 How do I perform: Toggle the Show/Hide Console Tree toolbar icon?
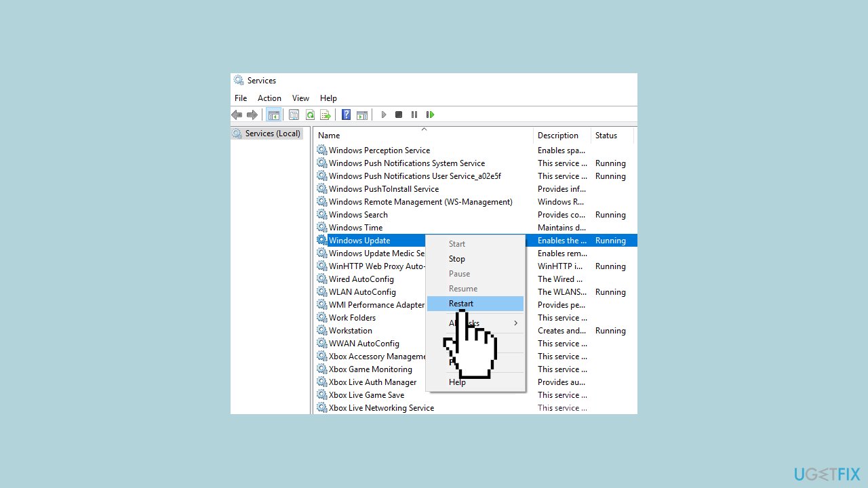coord(273,115)
